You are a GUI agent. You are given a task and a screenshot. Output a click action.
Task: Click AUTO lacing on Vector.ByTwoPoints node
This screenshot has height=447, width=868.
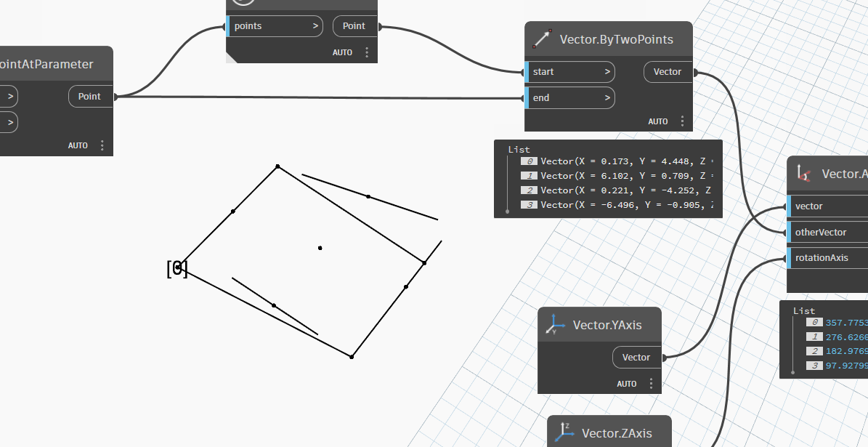pyautogui.click(x=658, y=121)
